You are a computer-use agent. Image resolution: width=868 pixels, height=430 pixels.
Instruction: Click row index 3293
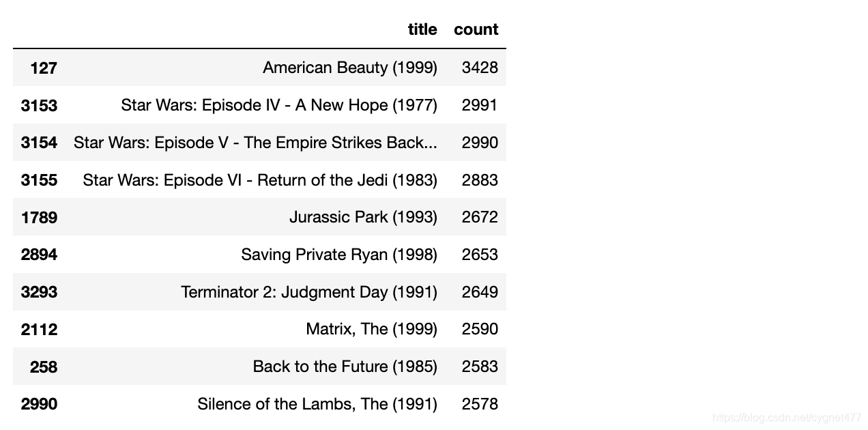click(39, 292)
